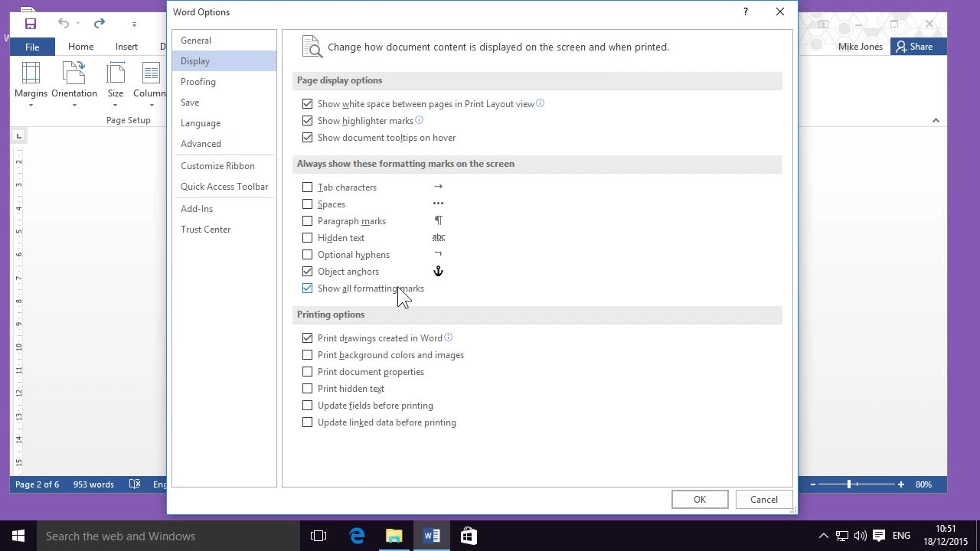
Task: Open Customize Ribbon options
Action: [224, 166]
